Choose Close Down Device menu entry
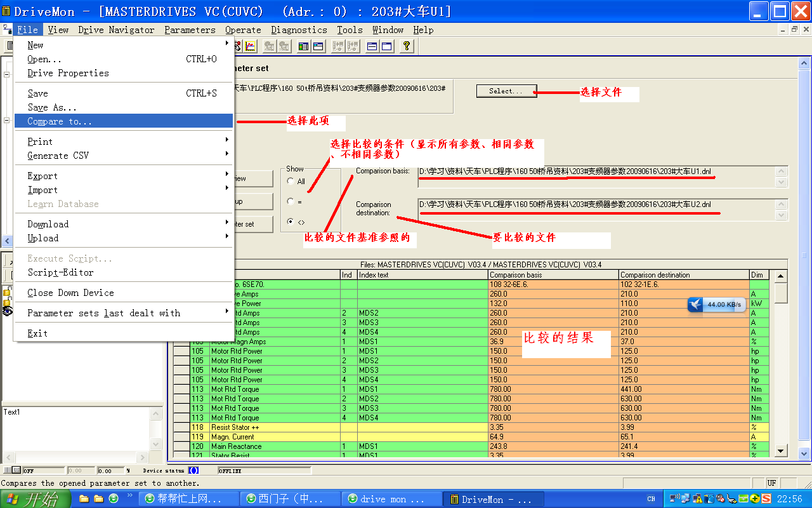The image size is (812, 508). [x=124, y=292]
